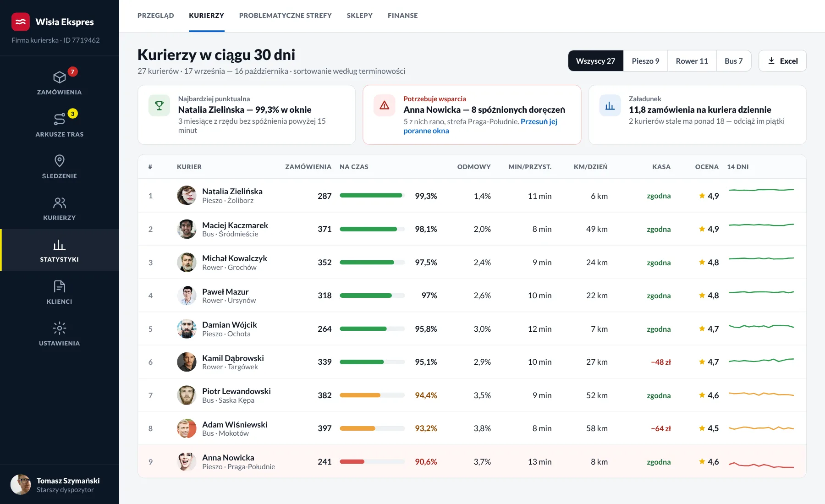Click the chart icon in Załadunek card

click(x=610, y=105)
